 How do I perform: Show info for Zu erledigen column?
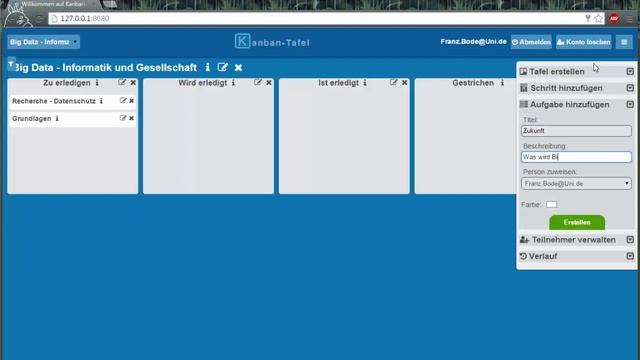[x=97, y=83]
